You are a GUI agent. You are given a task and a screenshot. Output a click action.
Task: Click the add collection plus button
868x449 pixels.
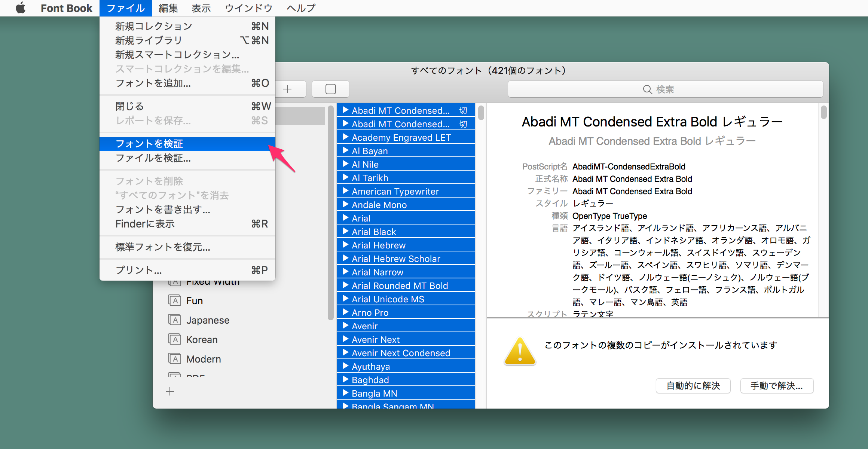pos(170,391)
